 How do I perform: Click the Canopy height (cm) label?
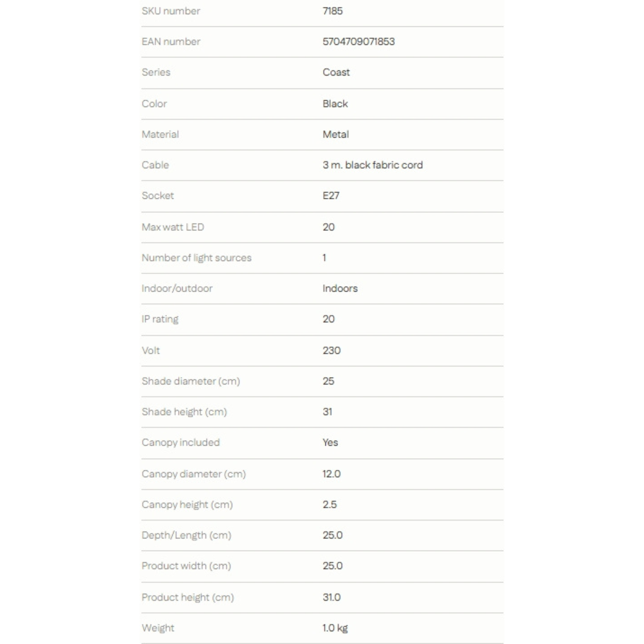(x=187, y=505)
